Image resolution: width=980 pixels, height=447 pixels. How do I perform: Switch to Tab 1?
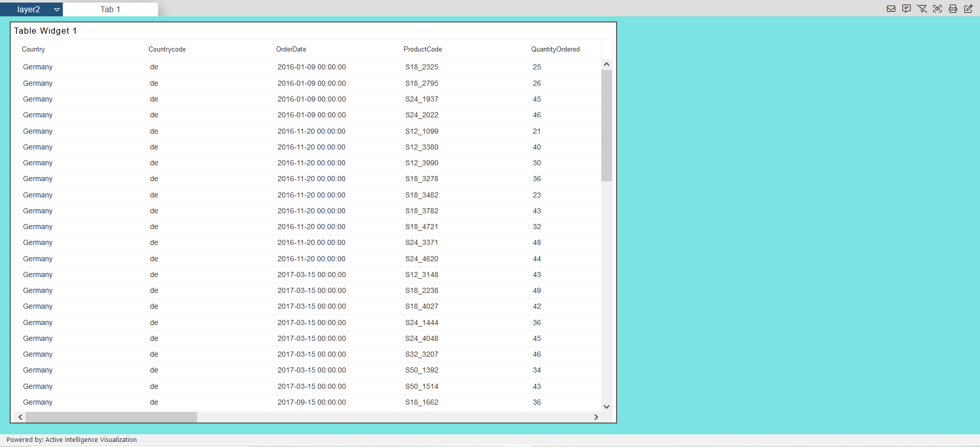click(110, 9)
